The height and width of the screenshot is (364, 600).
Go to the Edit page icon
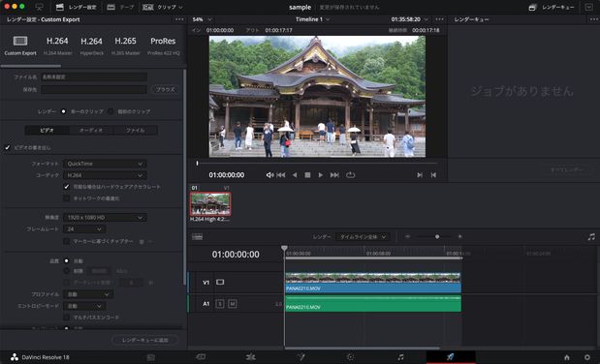pyautogui.click(x=251, y=357)
